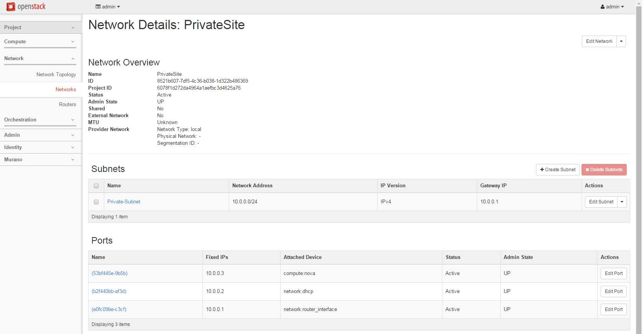Open dropdown arrow beside Edit Network
This screenshot has width=644, height=334.
coord(621,41)
